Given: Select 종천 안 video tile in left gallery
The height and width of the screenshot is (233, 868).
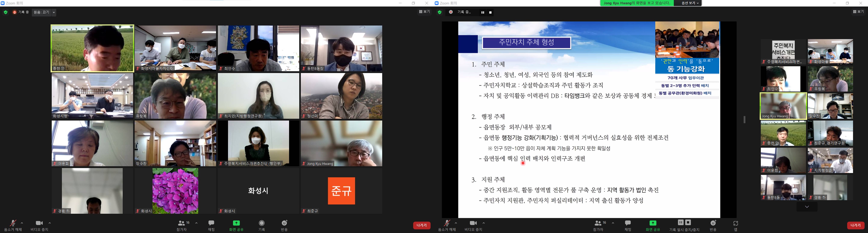Looking at the screenshot, I should click(92, 48).
